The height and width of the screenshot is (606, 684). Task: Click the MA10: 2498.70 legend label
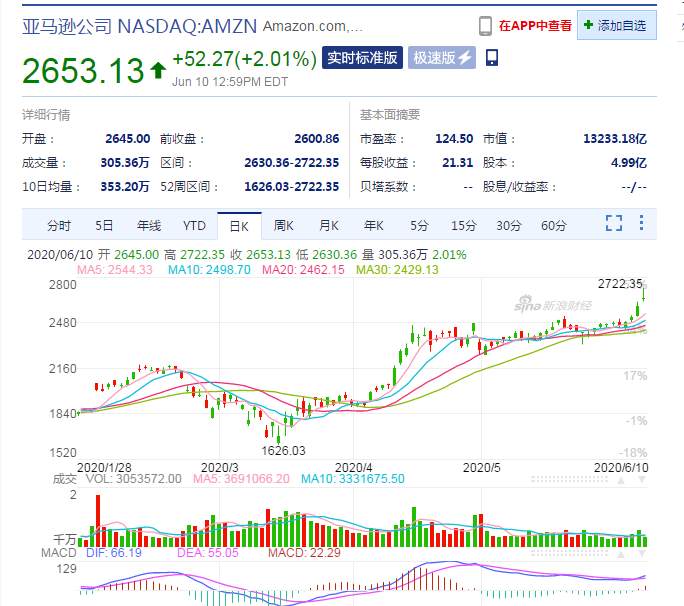pos(209,270)
